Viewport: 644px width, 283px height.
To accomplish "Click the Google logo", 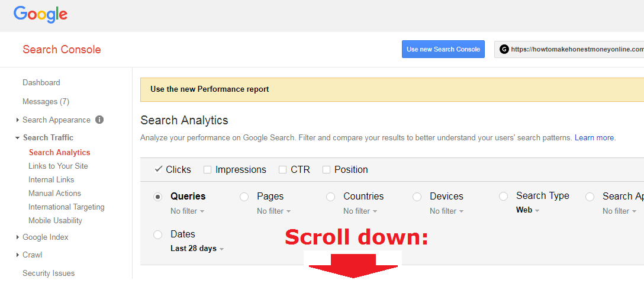I will click(40, 15).
